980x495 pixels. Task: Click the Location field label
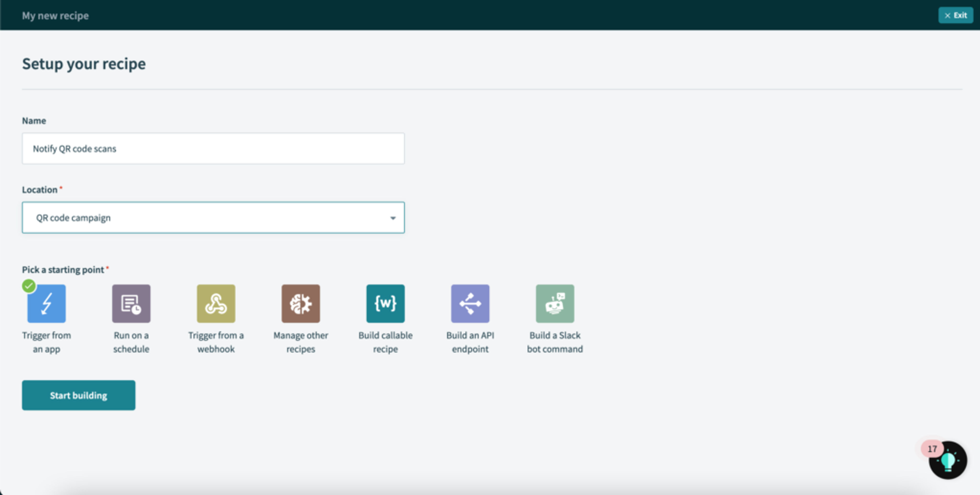point(40,189)
